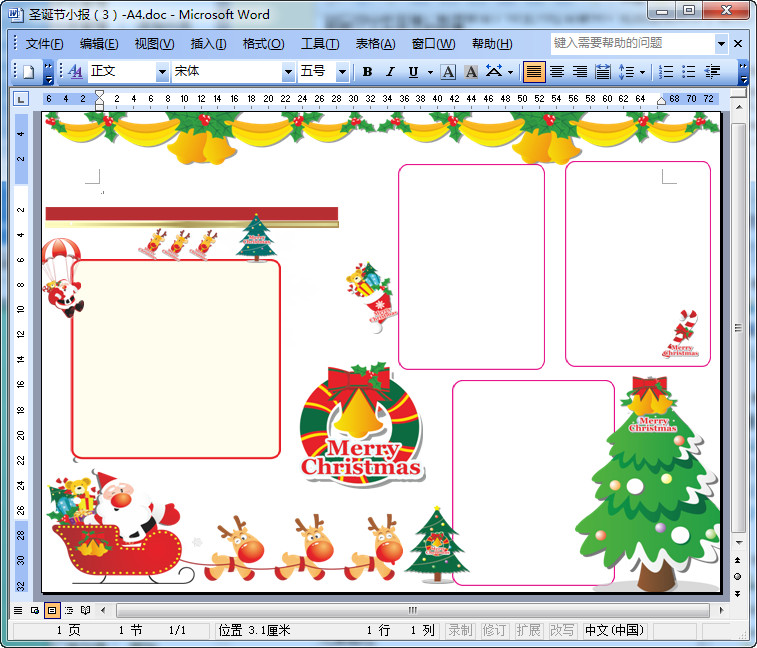Click the right indent marker on ruler
The height and width of the screenshot is (648, 757).
point(661,100)
